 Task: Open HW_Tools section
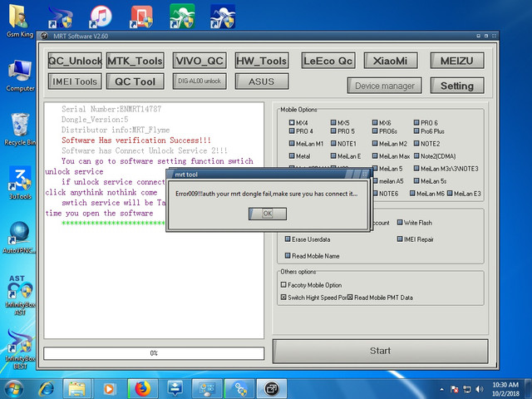click(262, 61)
